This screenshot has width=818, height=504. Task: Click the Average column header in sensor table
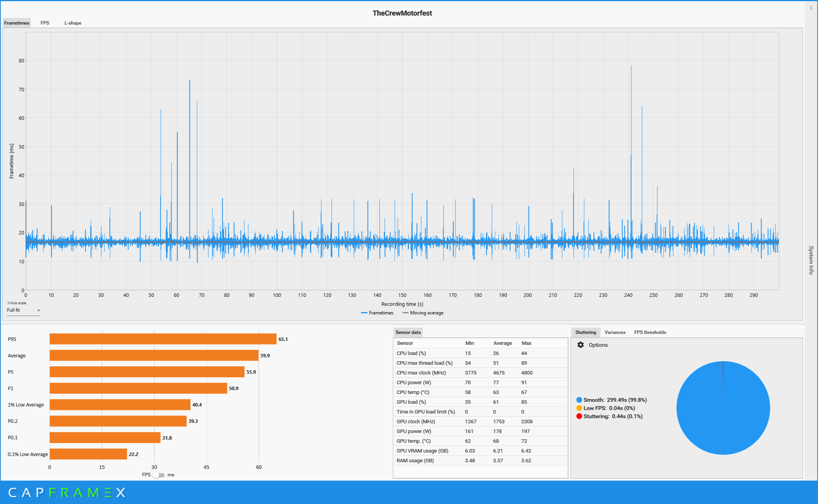pyautogui.click(x=502, y=343)
